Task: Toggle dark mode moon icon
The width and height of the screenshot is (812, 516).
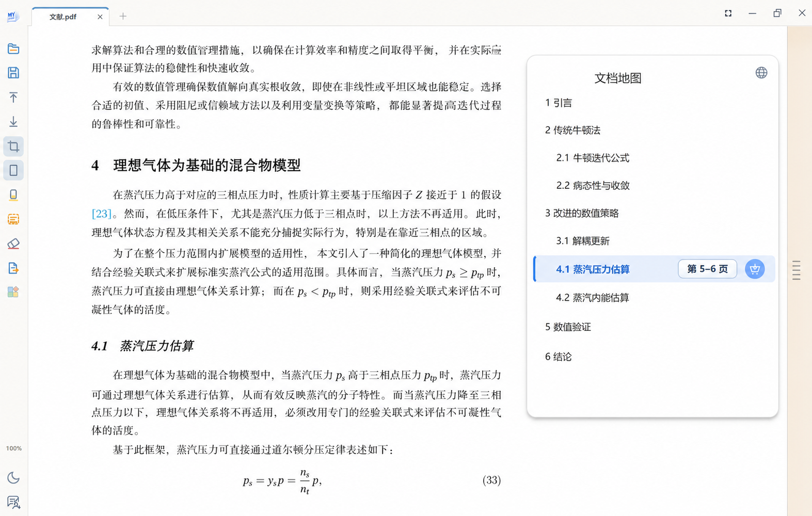Action: (13, 478)
